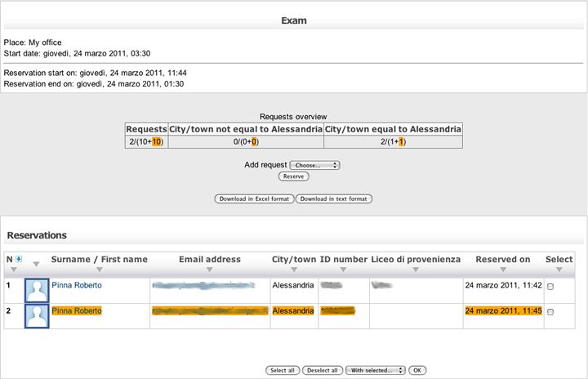Tick the Select checkbox for reservation 2
Image resolution: width=588 pixels, height=379 pixels.
(550, 312)
